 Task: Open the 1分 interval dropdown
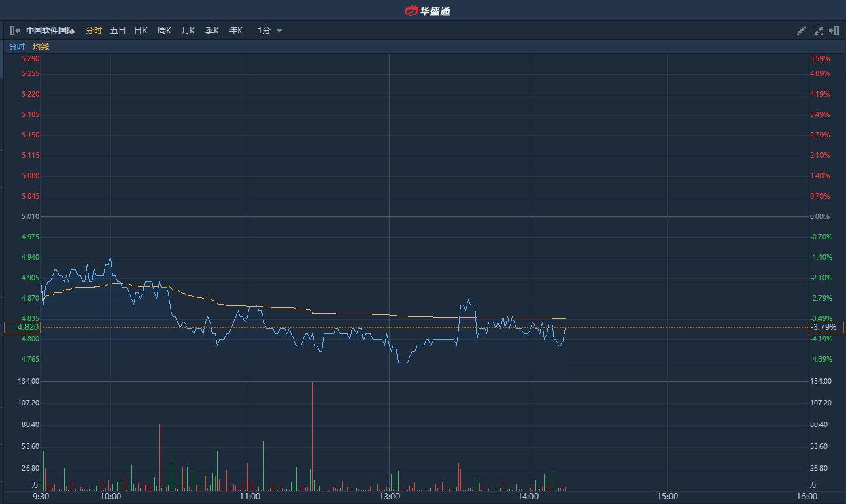click(x=264, y=31)
